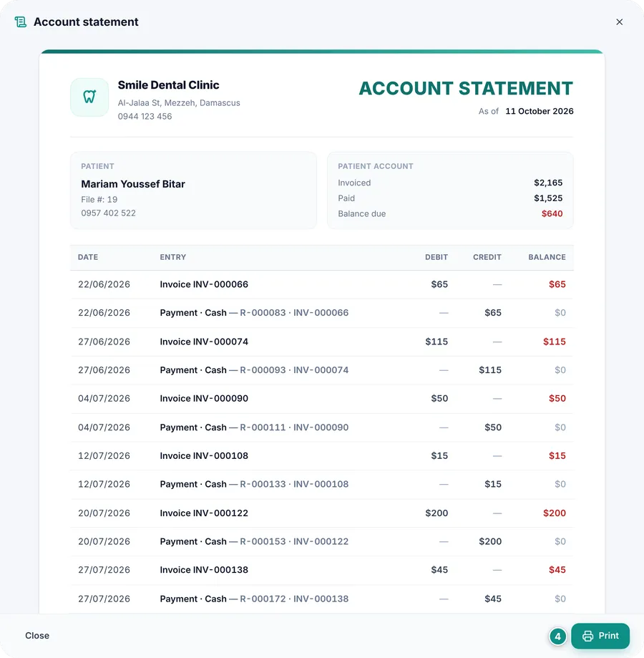Screen dimensions: 644x658
Task: Click the red $45 balance of INV-000138
Action: (557, 570)
